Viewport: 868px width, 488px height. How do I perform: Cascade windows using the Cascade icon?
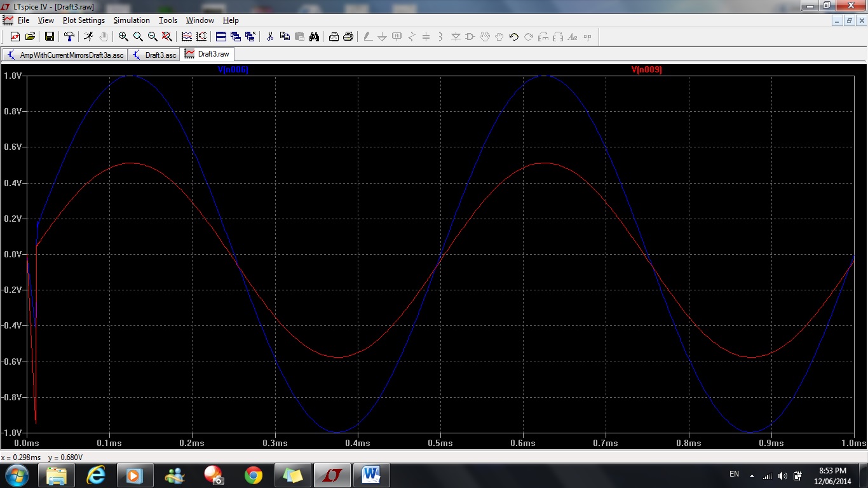(x=236, y=37)
